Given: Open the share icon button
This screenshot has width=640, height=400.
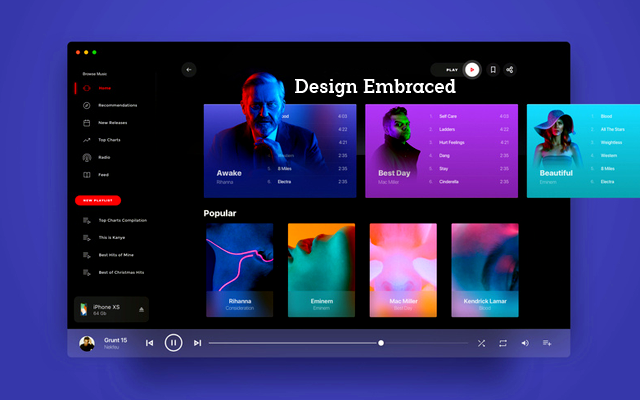Looking at the screenshot, I should pyautogui.click(x=509, y=70).
